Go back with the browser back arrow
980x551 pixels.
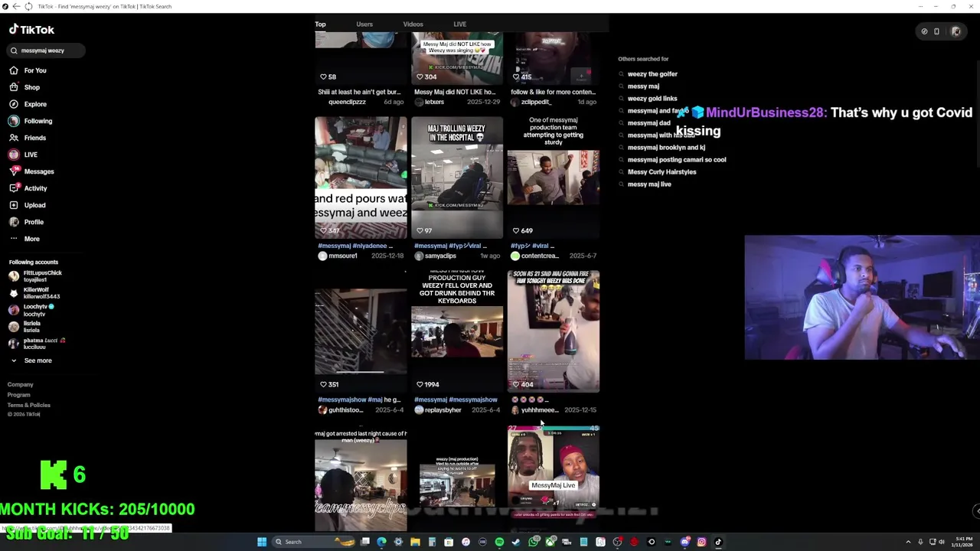[16, 6]
